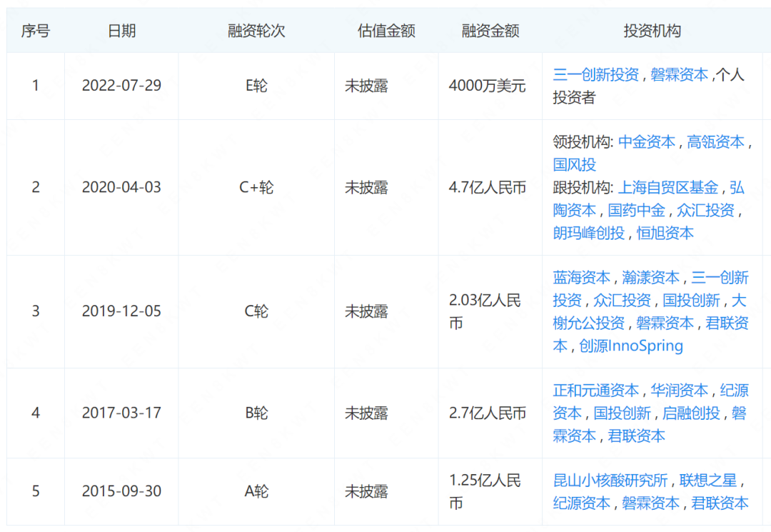Click 未披露 in the 2017-03-17 row
Viewport: 771px width, 532px height.
click(366, 413)
